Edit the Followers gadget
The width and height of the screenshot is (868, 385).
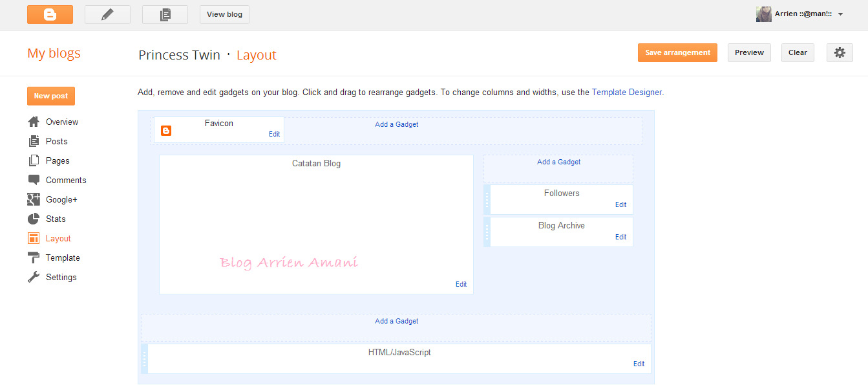pyautogui.click(x=620, y=204)
